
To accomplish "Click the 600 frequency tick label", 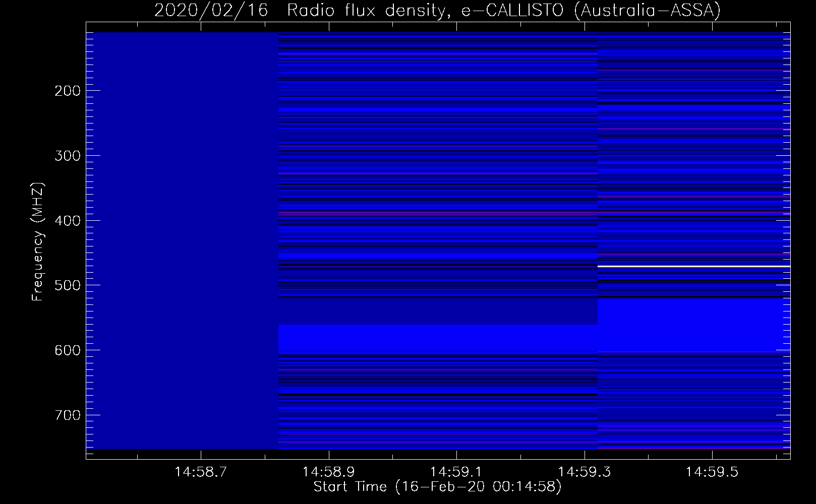I will click(x=68, y=350).
